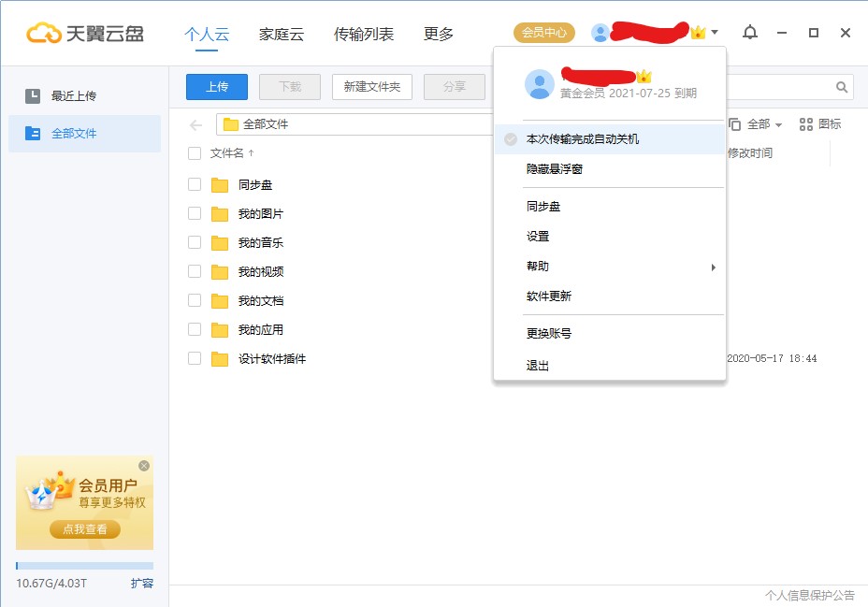Screen dimensions: 868x607
Task: Click the 全部文件 folder icon in sidebar
Action: [33, 134]
